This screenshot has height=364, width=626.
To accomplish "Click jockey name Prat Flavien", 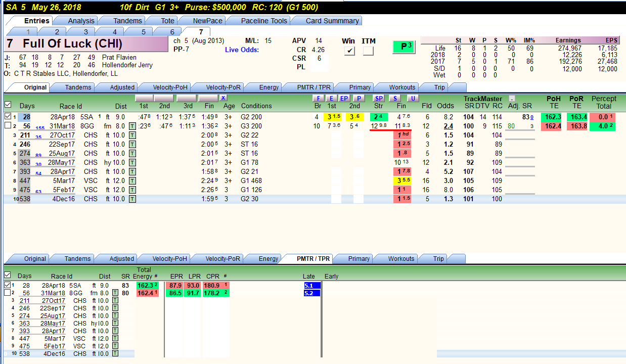I will tap(119, 58).
